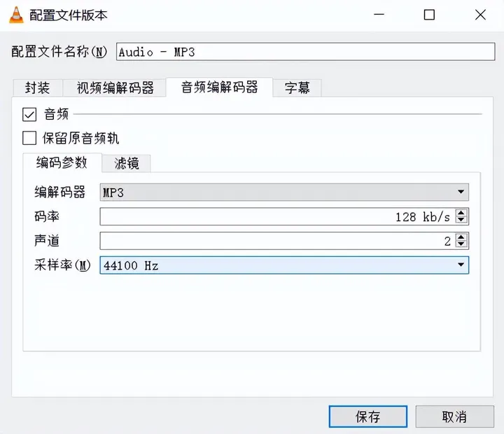Click the profile name field Audio - MP3
504x434 pixels.
[305, 52]
